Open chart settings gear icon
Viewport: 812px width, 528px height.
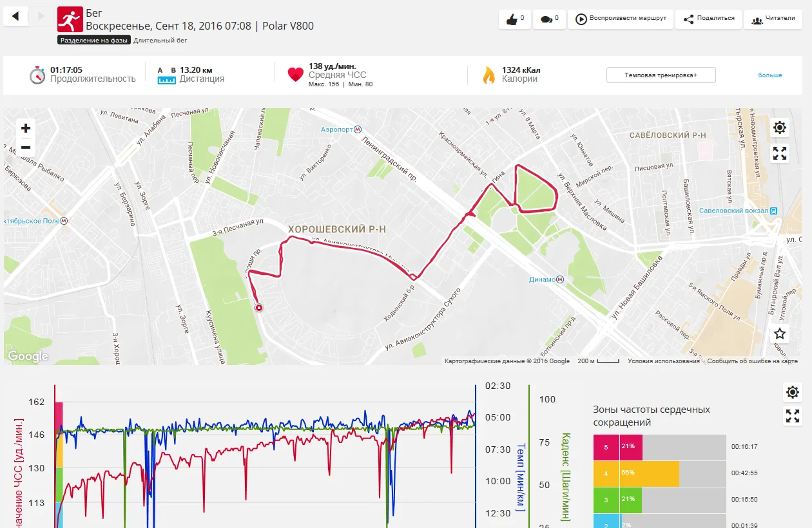point(793,392)
